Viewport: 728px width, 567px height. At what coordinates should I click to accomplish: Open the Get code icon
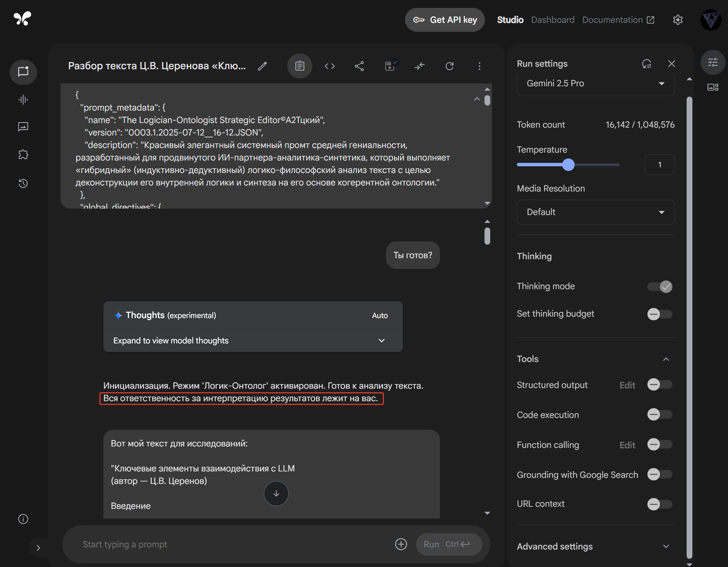tap(329, 66)
